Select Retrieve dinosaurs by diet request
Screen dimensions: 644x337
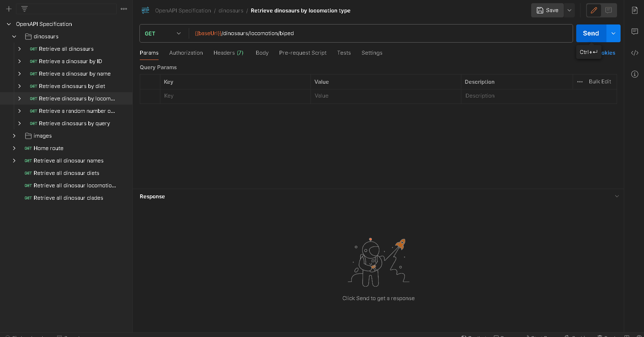72,86
